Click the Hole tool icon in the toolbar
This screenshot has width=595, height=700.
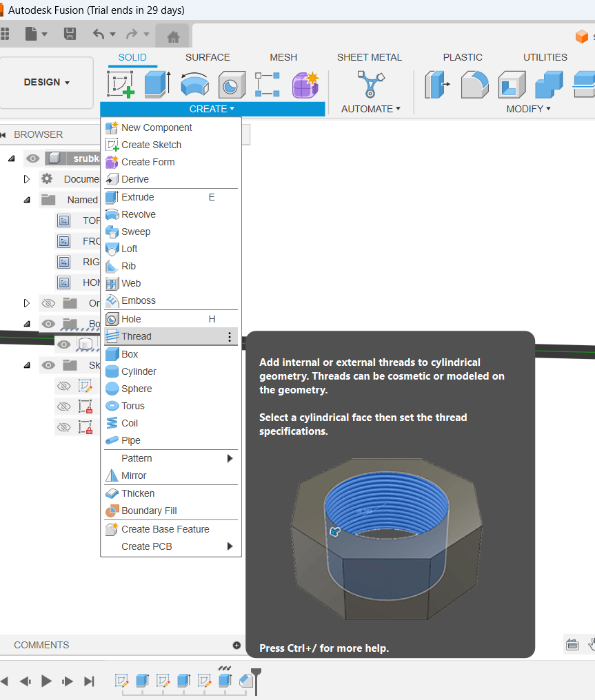232,84
